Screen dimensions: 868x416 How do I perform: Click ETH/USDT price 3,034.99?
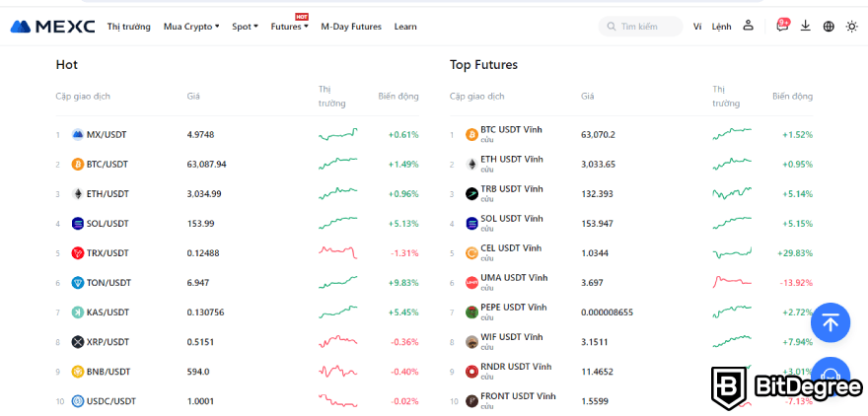tap(203, 194)
